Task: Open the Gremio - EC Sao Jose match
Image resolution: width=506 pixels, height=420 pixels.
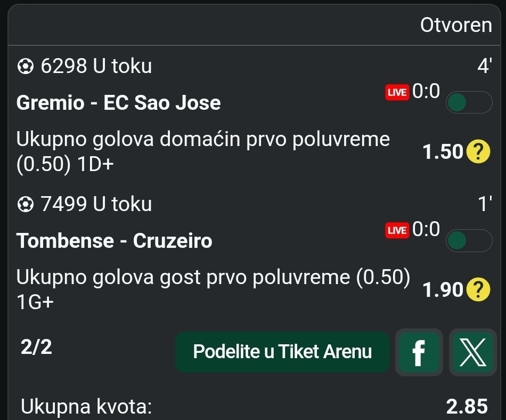Action: (x=119, y=102)
